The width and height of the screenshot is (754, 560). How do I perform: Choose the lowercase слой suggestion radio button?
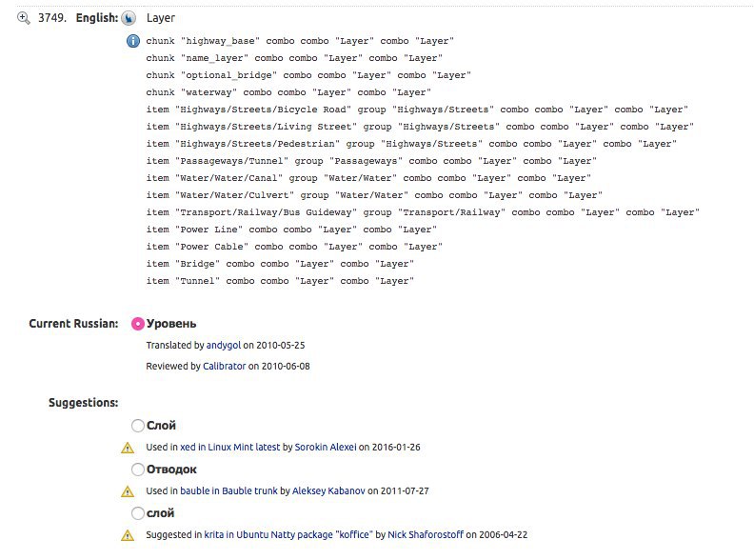tap(137, 513)
